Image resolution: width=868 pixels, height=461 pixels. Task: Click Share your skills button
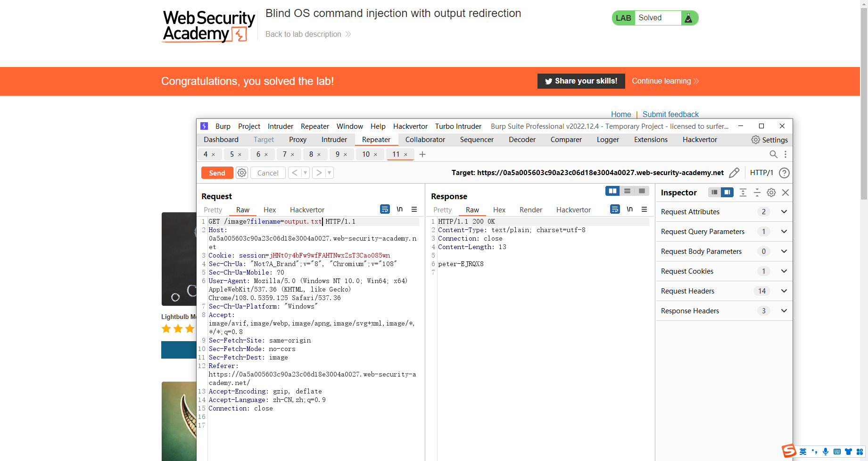pyautogui.click(x=581, y=81)
